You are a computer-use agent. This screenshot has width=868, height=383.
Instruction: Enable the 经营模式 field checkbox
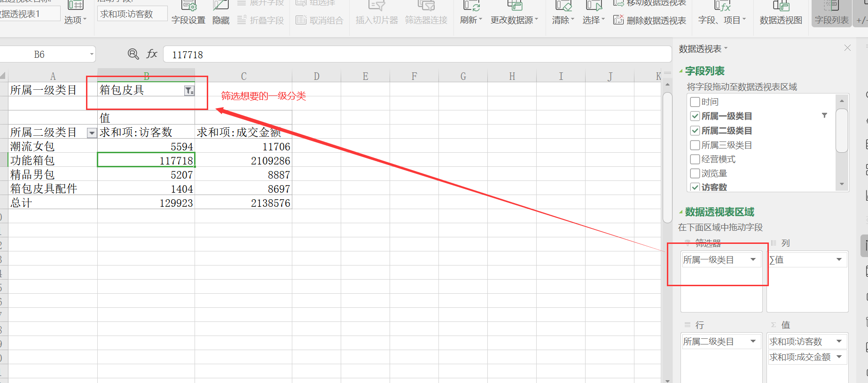tap(695, 159)
